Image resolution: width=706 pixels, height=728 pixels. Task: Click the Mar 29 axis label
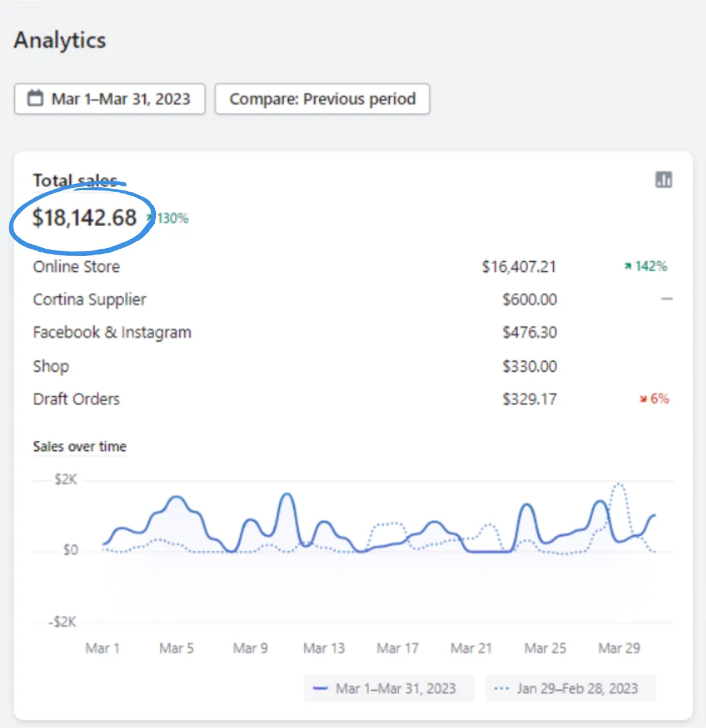[619, 648]
